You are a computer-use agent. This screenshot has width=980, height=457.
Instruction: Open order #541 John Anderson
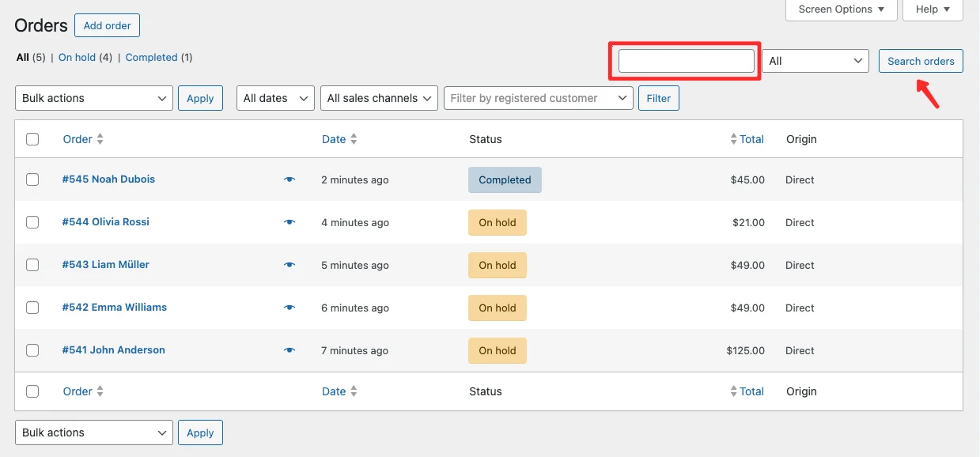tap(114, 350)
